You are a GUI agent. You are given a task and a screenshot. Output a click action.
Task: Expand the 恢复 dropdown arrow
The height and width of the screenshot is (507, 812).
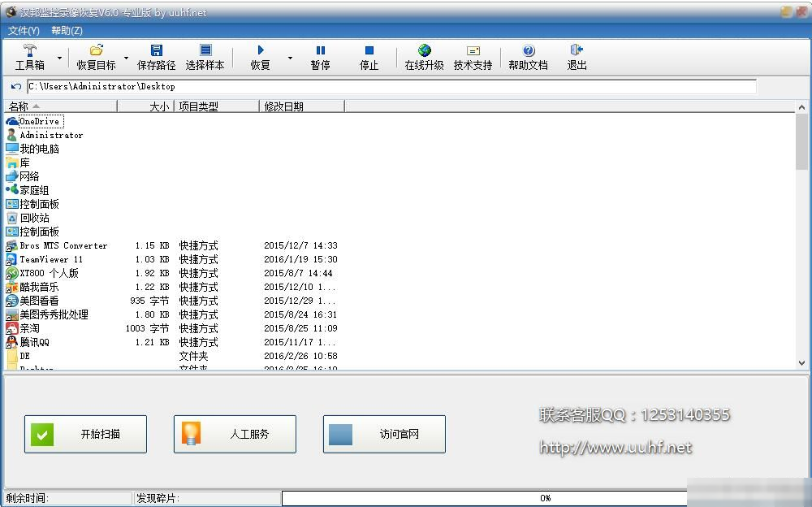290,58
